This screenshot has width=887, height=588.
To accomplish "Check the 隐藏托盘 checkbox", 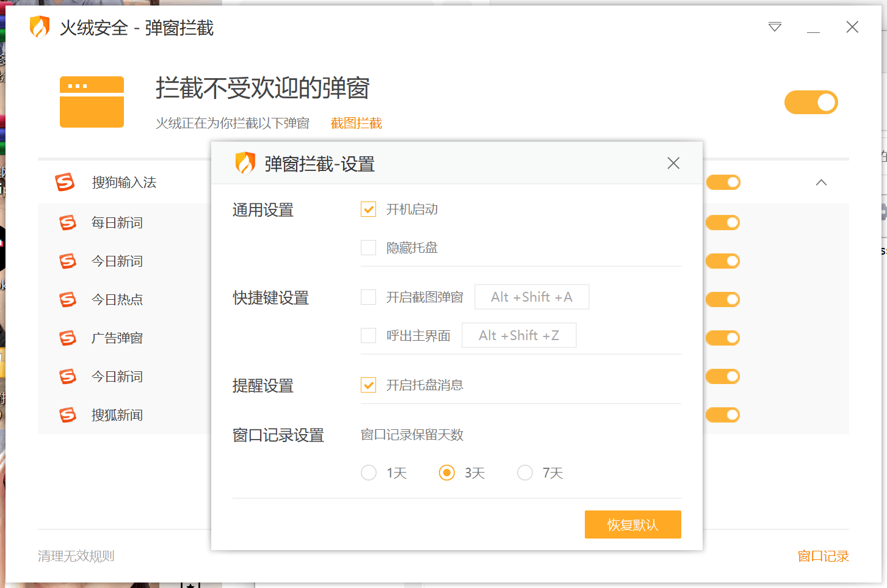I will pyautogui.click(x=369, y=248).
